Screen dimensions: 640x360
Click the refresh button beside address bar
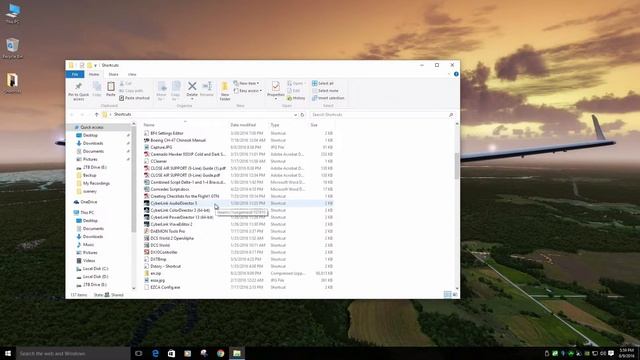pyautogui.click(x=302, y=115)
